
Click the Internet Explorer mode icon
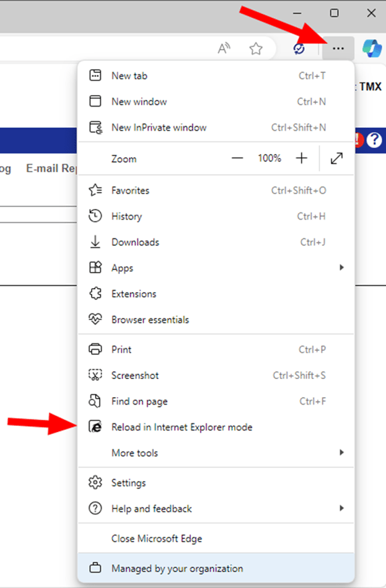95,427
